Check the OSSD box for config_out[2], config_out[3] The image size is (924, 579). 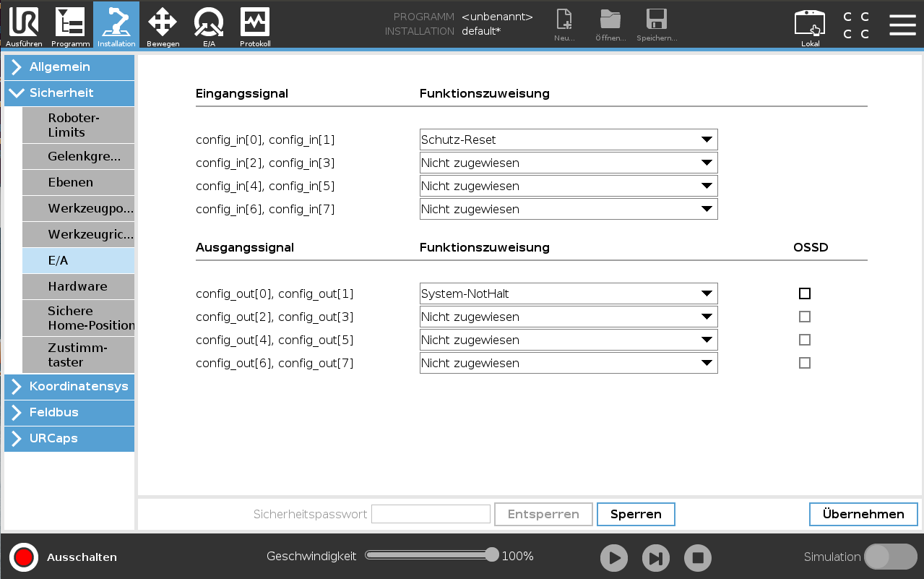(x=805, y=317)
